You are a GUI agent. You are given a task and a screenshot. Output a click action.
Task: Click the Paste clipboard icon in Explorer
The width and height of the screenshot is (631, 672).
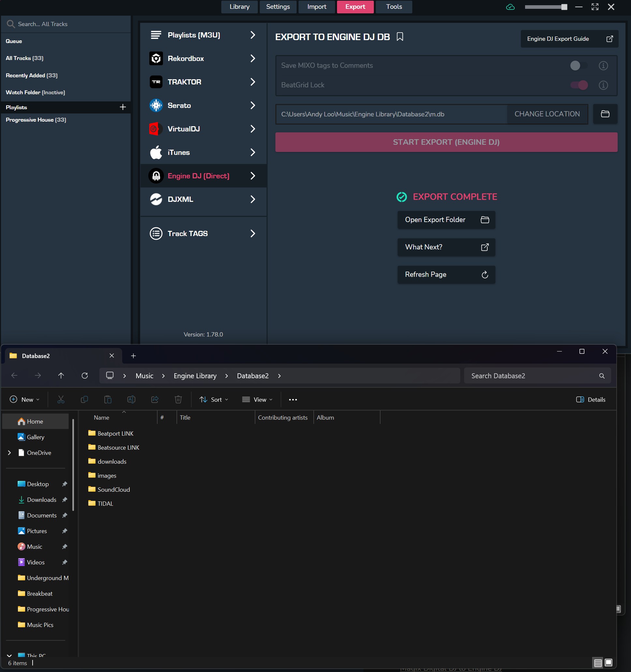tap(108, 399)
